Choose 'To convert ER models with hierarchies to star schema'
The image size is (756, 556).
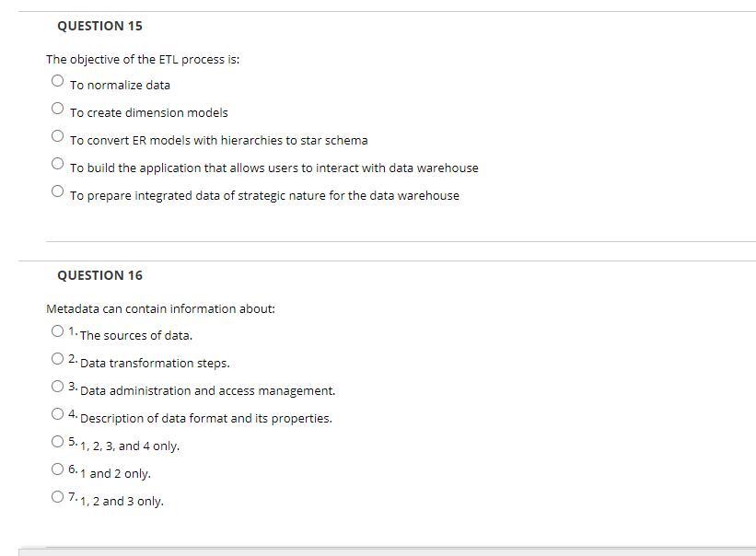coord(57,134)
